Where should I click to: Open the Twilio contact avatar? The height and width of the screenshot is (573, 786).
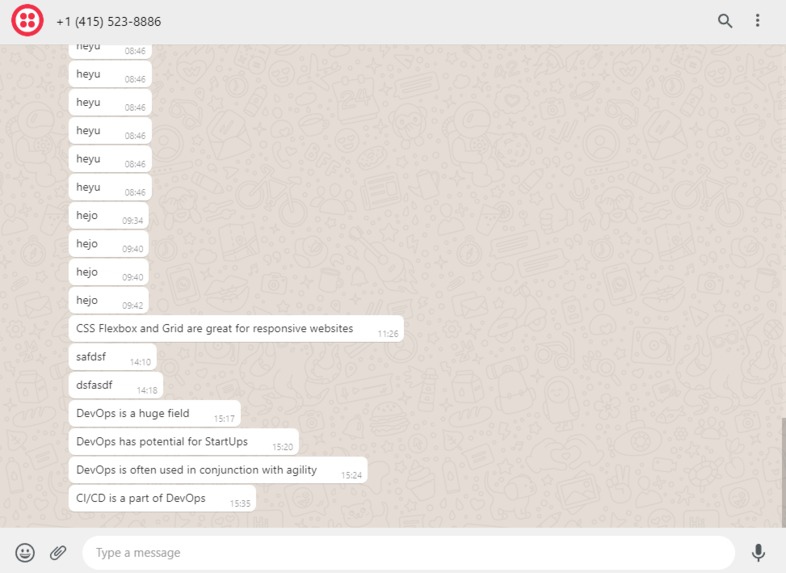click(x=28, y=21)
